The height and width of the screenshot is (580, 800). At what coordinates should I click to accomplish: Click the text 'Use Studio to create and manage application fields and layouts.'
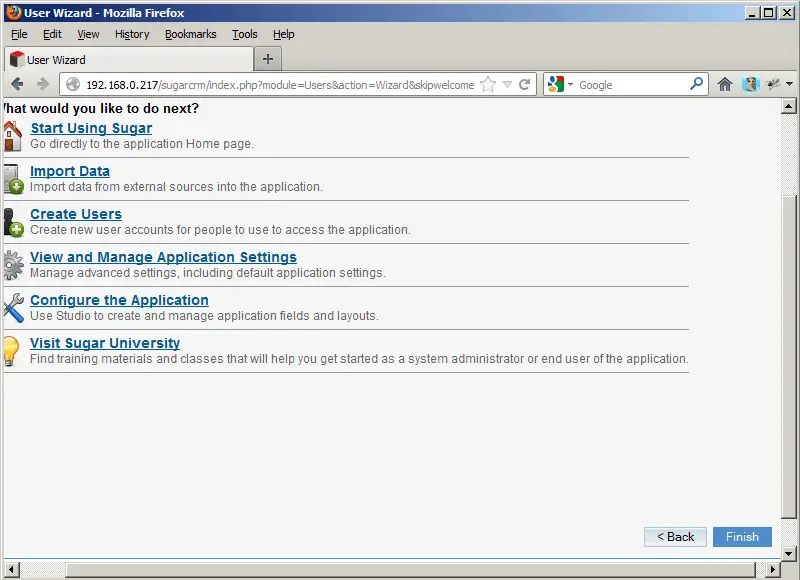tap(204, 316)
